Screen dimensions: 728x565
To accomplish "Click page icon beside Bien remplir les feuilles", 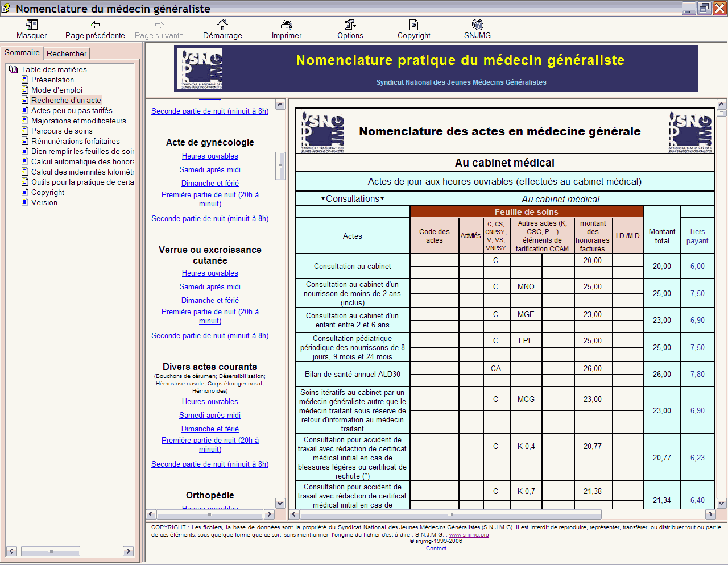I will point(25,151).
